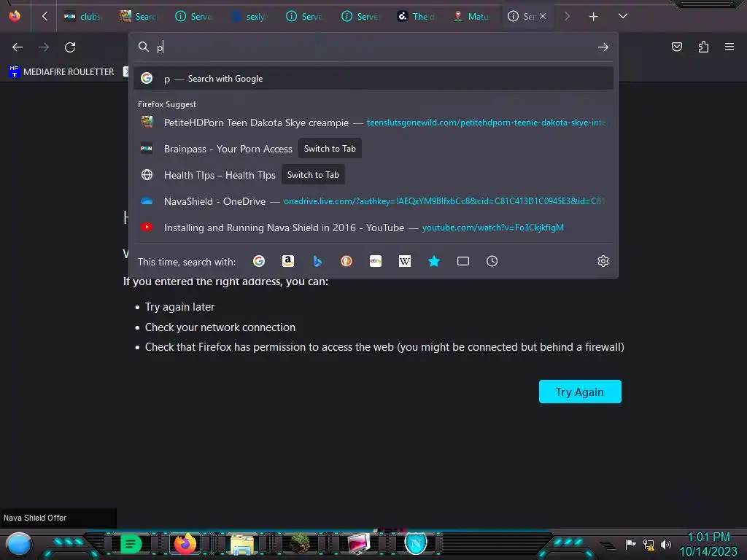Open Action Center flag in system tray
The image size is (747, 560).
tap(630, 544)
